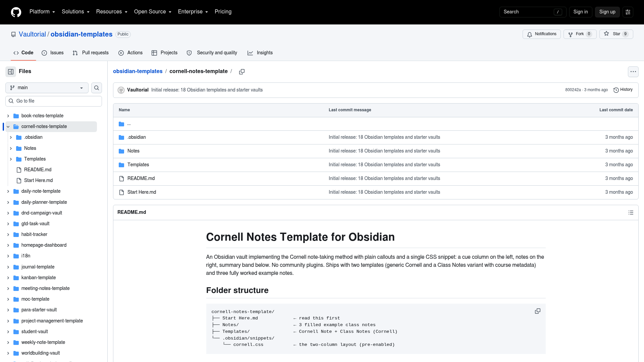Click the GitHub logo icon
Image resolution: width=644 pixels, height=362 pixels.
coord(16,12)
